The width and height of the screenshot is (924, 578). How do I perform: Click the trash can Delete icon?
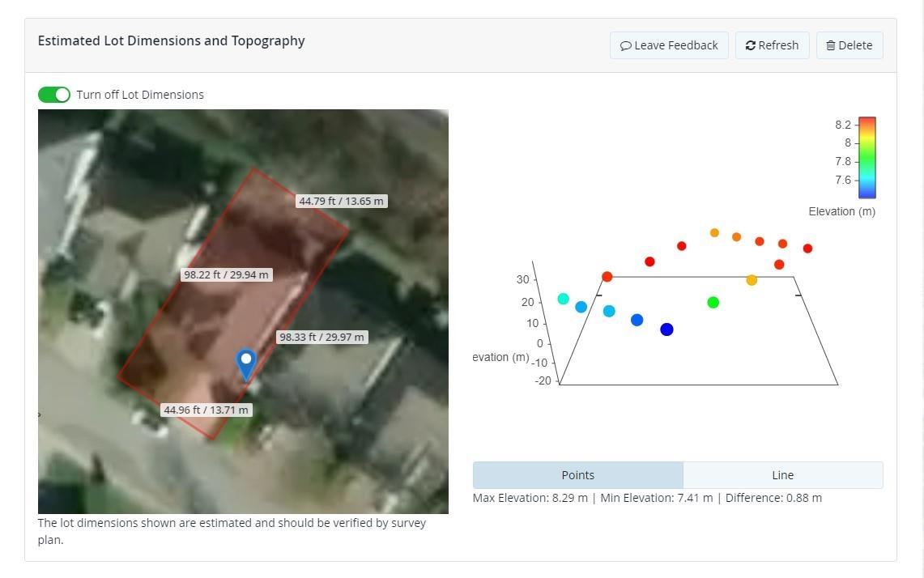pos(830,46)
